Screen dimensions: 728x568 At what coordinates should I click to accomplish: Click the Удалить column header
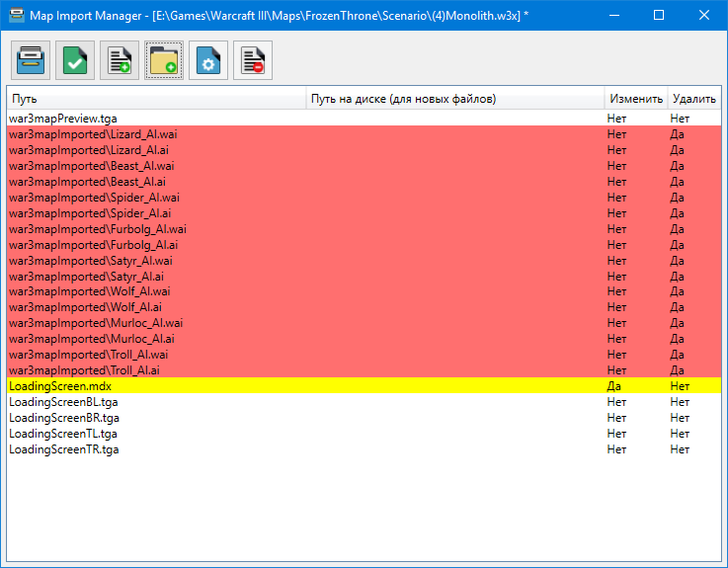coord(694,99)
